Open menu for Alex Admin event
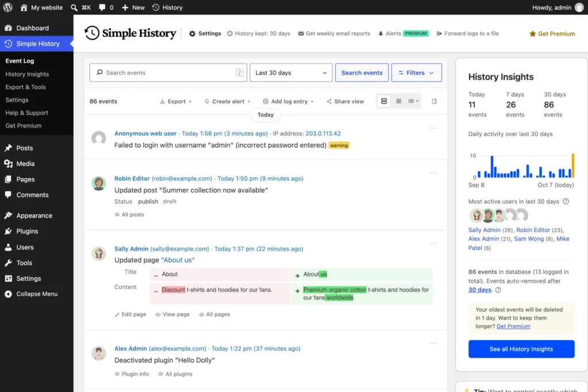 (x=434, y=344)
